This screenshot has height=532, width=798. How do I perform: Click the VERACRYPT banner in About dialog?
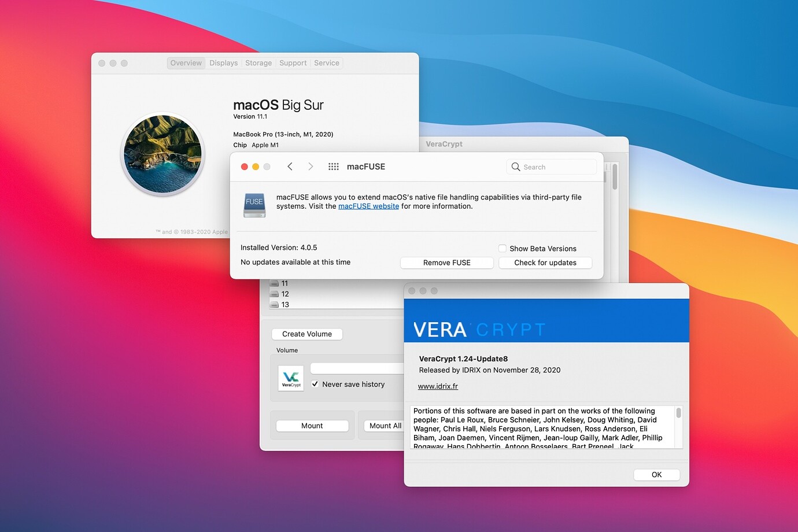click(x=546, y=321)
